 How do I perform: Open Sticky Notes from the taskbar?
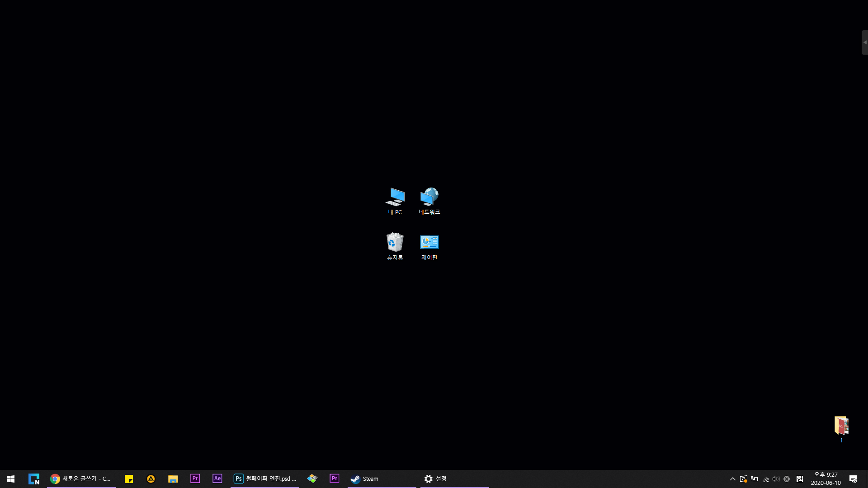point(129,479)
